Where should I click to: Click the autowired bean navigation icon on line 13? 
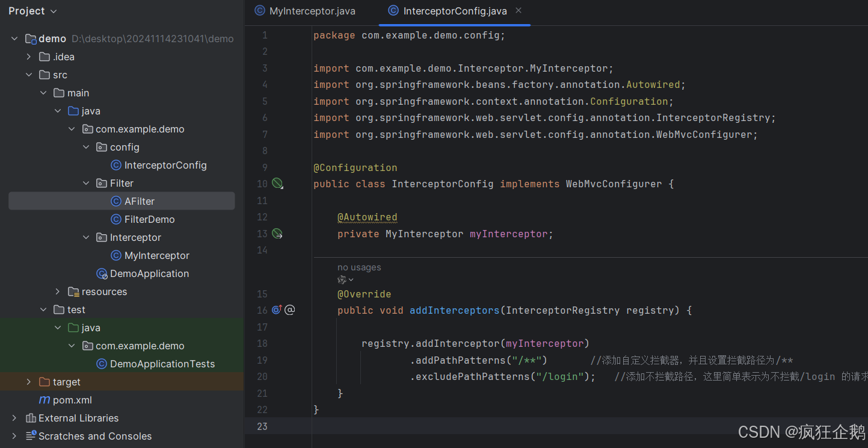tap(276, 234)
